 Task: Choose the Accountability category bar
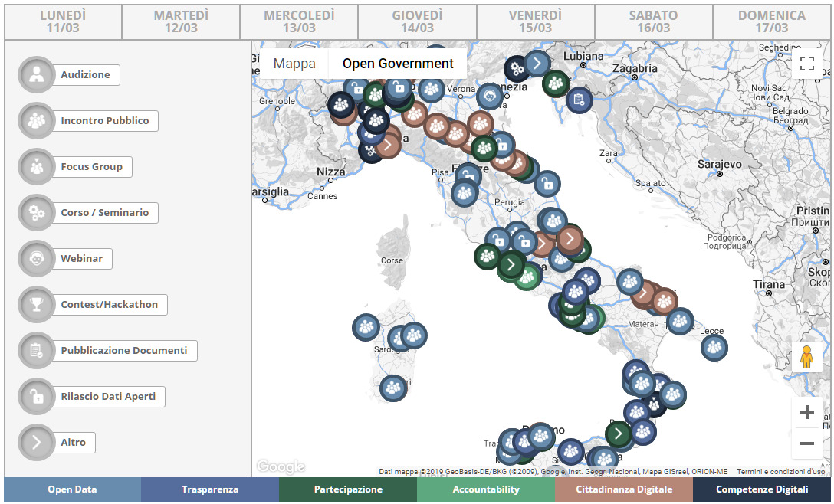point(486,489)
